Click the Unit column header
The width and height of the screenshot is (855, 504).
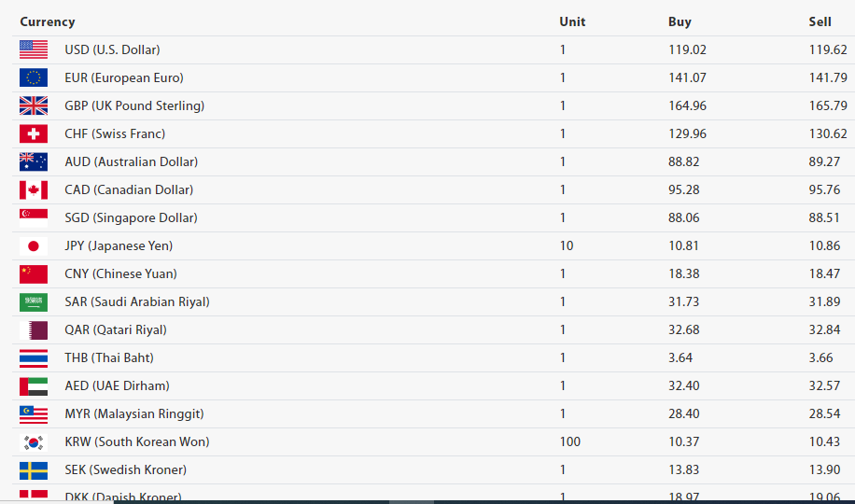572,21
